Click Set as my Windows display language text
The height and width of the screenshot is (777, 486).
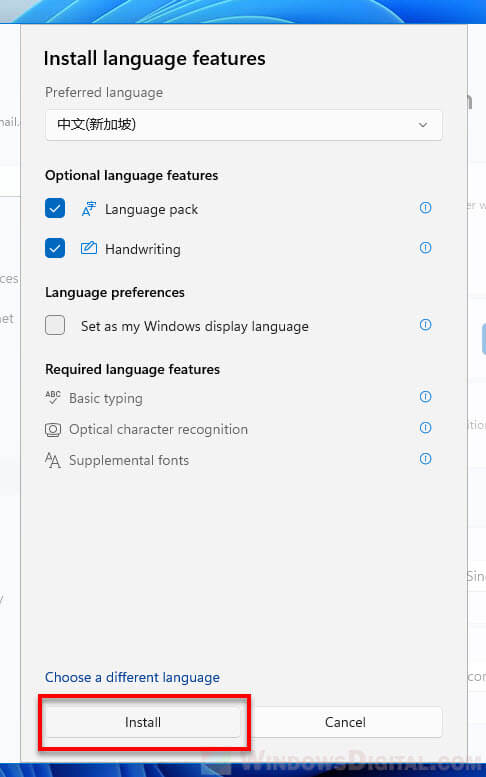[x=195, y=327]
